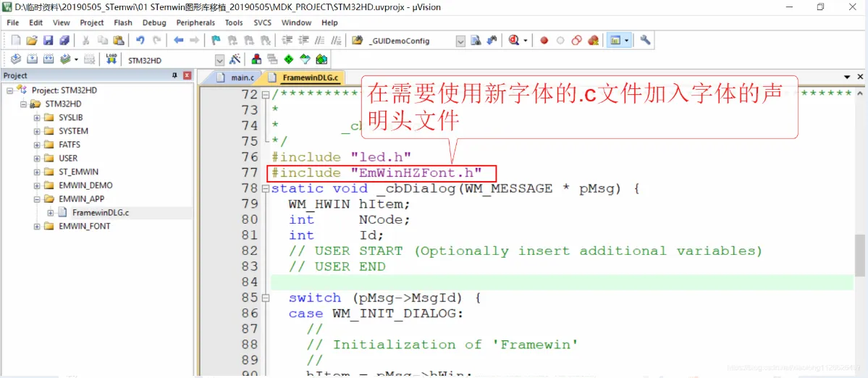Close the active editor tab

tap(860, 77)
